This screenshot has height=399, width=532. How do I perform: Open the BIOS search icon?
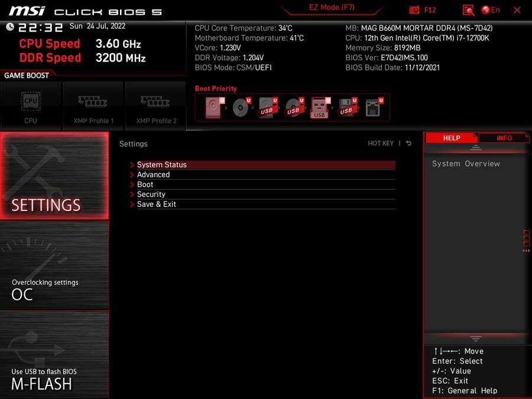click(x=468, y=10)
